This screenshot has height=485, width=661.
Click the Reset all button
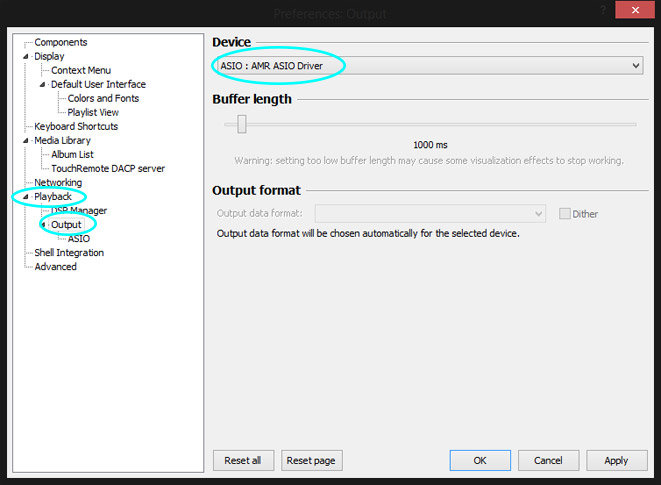pyautogui.click(x=243, y=460)
